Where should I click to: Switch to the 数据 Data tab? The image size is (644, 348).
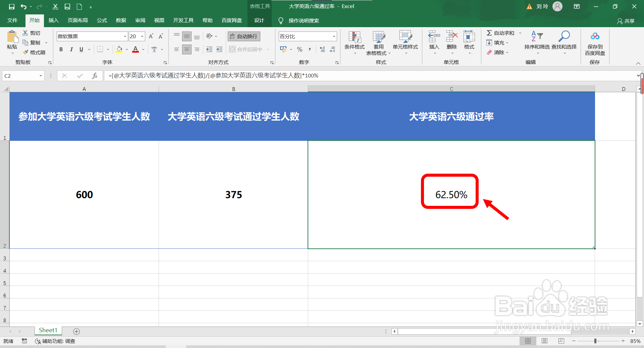coord(121,20)
